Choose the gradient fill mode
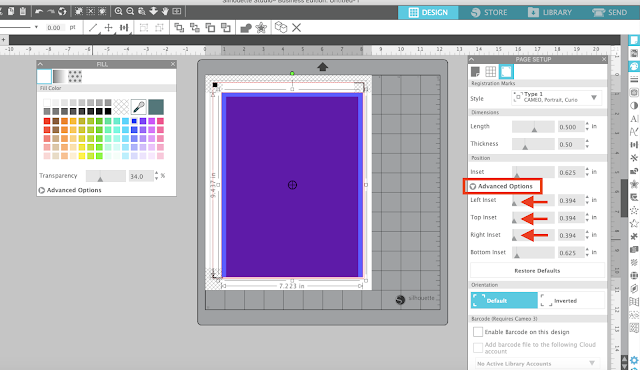The image size is (640, 370). 59,76
